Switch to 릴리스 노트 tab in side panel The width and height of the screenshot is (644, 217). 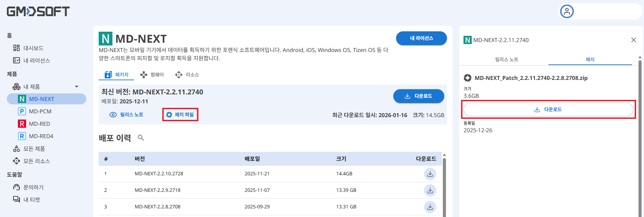point(506,59)
